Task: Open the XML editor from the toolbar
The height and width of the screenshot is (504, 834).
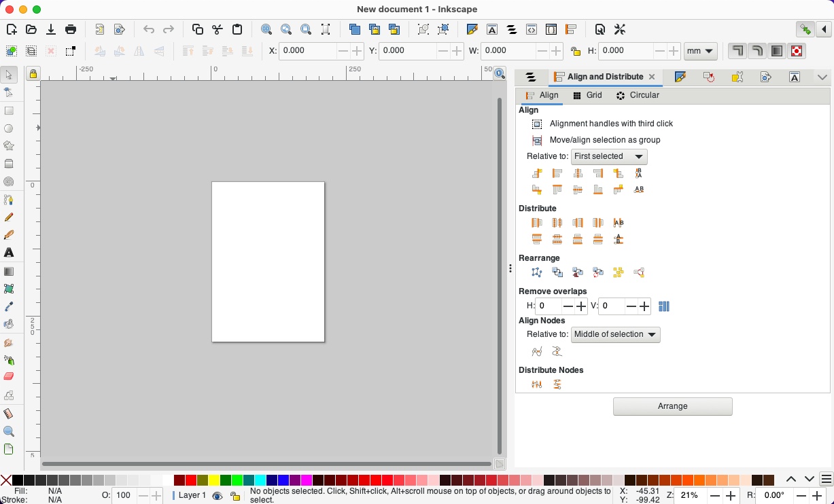Action: pos(531,29)
